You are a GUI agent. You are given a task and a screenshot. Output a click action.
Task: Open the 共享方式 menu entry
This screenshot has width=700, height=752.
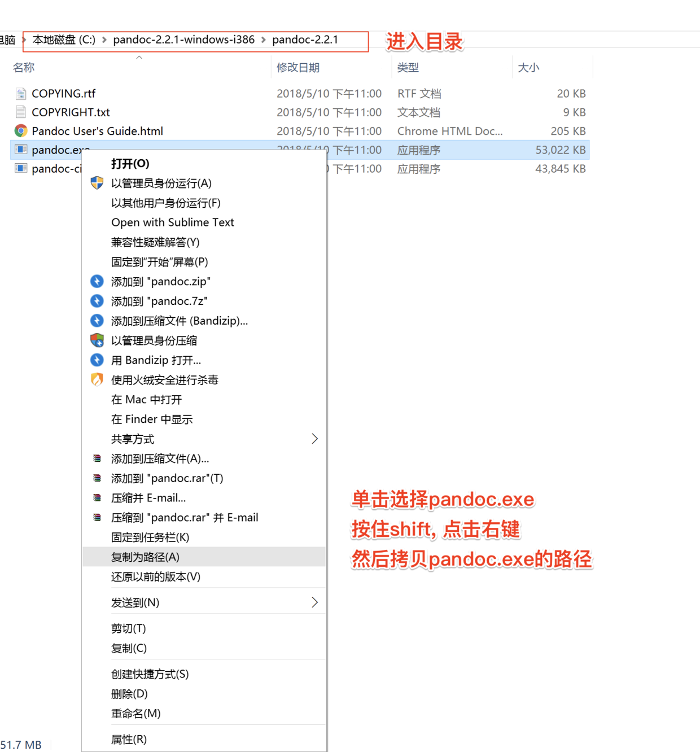[204, 439]
